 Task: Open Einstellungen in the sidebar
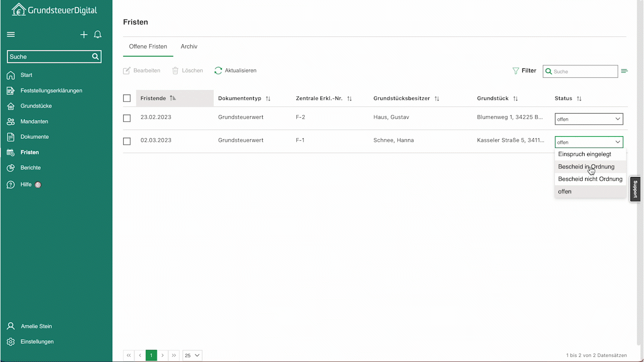(x=37, y=342)
